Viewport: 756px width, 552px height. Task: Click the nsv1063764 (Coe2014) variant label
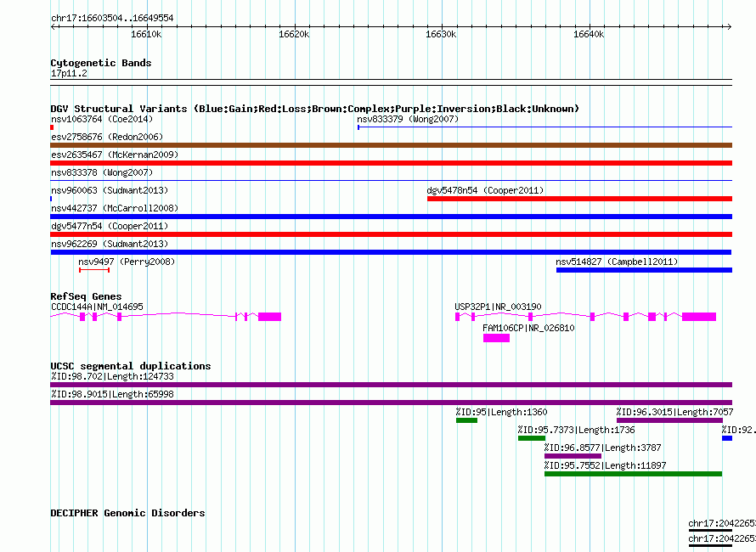coord(102,119)
